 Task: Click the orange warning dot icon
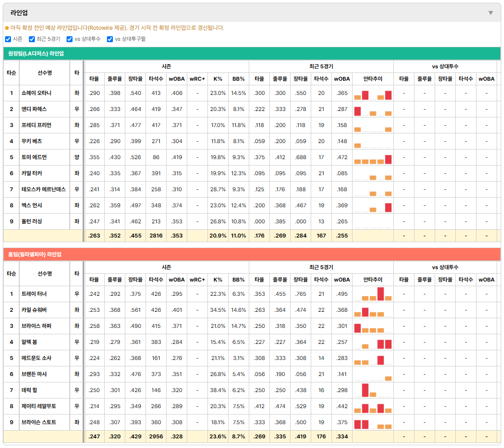(x=7, y=28)
